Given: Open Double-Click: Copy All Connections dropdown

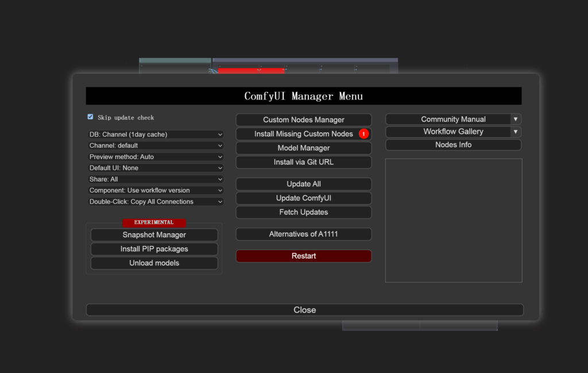Looking at the screenshot, I should tap(156, 202).
